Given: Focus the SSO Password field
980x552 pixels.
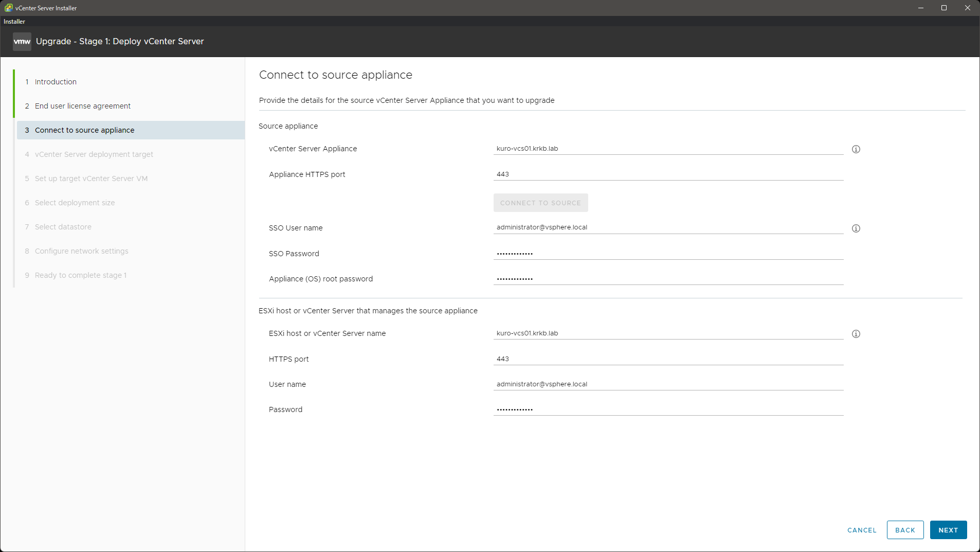Looking at the screenshot, I should click(x=668, y=254).
